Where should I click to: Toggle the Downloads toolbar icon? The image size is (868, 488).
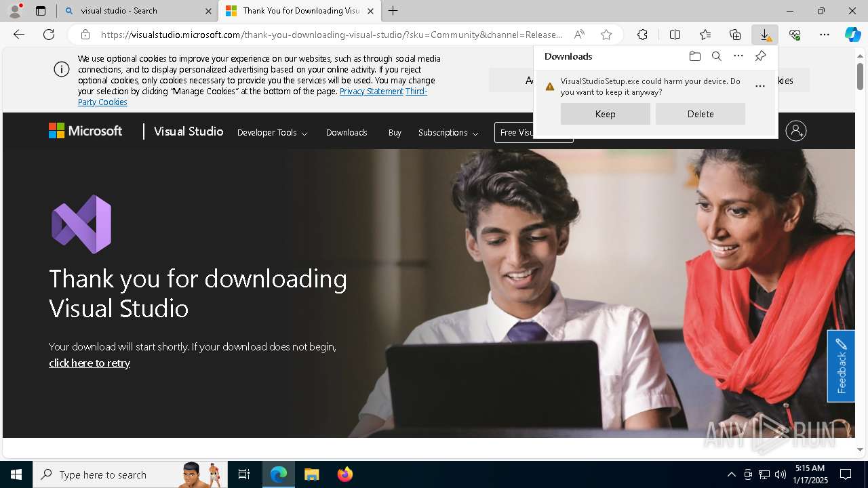click(x=765, y=35)
